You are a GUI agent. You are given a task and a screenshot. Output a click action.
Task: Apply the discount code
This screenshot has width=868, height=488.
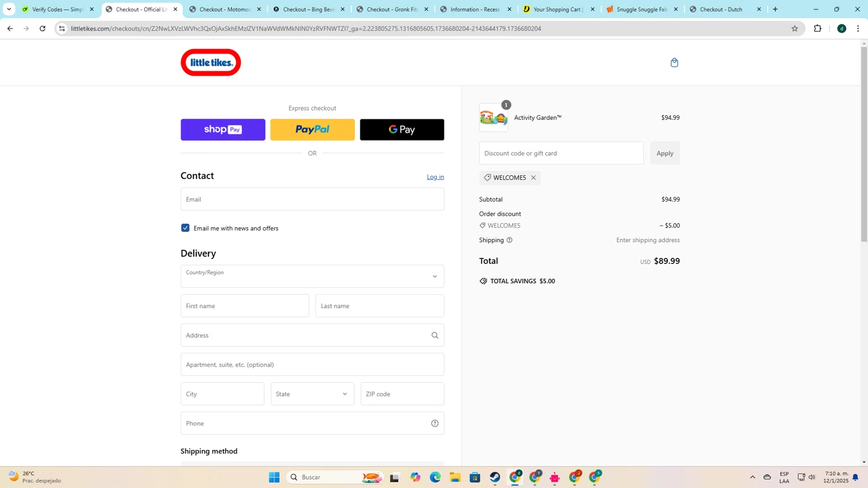pyautogui.click(x=665, y=153)
